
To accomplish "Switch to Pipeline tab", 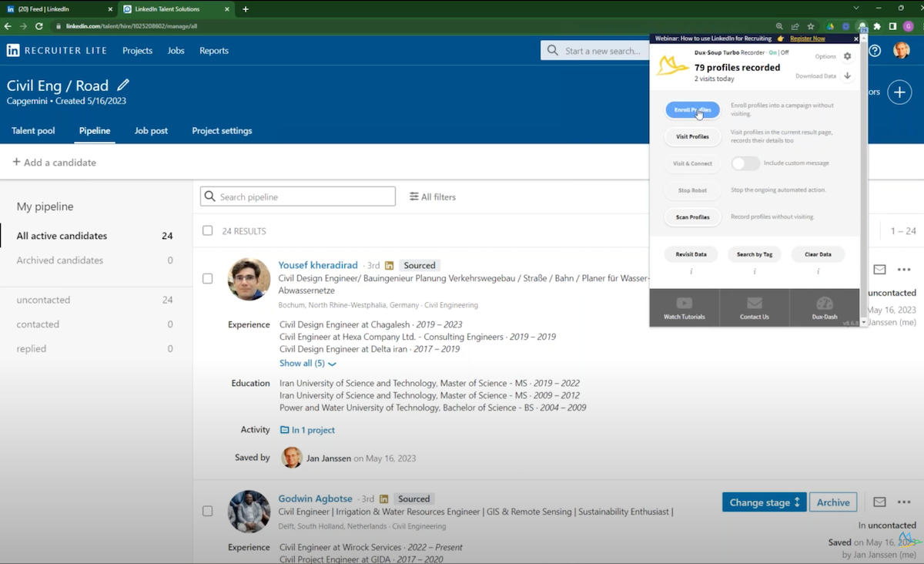I will [x=95, y=131].
